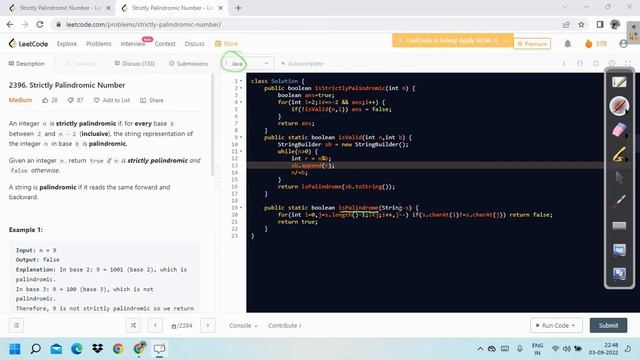Open LeetCode notifications bell
This screenshot has height=360, width=640.
(x=568, y=44)
